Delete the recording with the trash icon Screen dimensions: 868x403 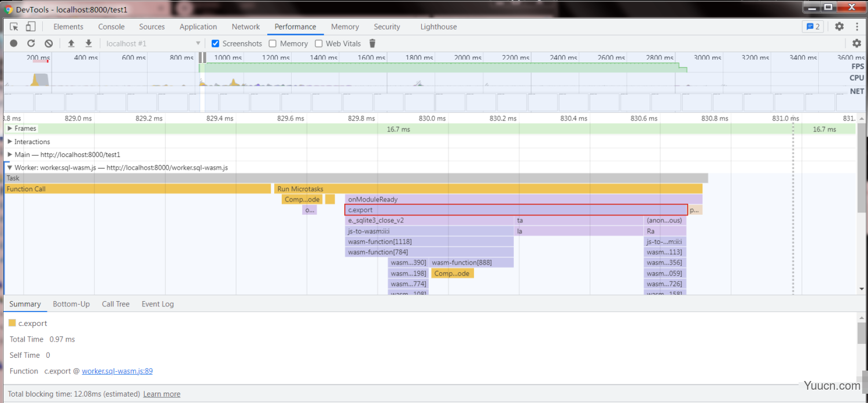tap(373, 43)
